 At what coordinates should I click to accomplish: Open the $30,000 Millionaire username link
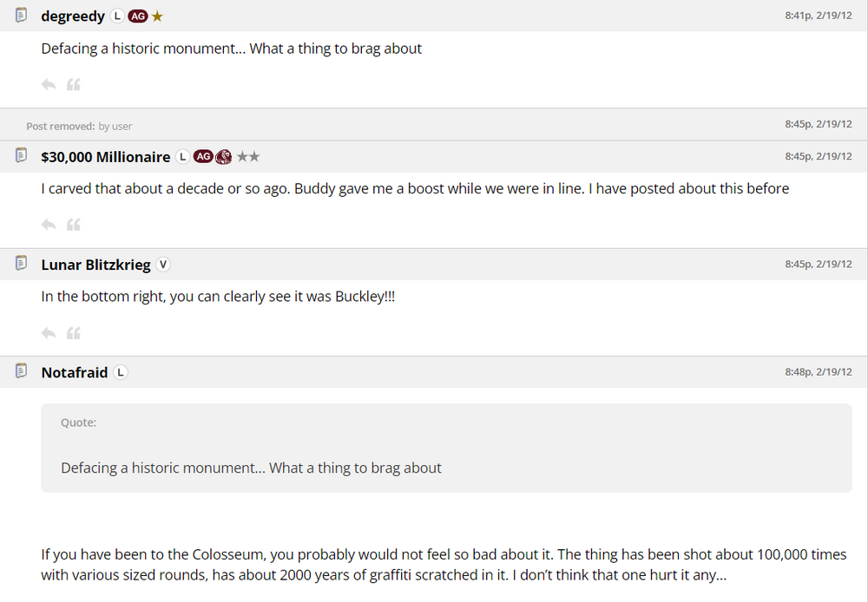(x=106, y=157)
